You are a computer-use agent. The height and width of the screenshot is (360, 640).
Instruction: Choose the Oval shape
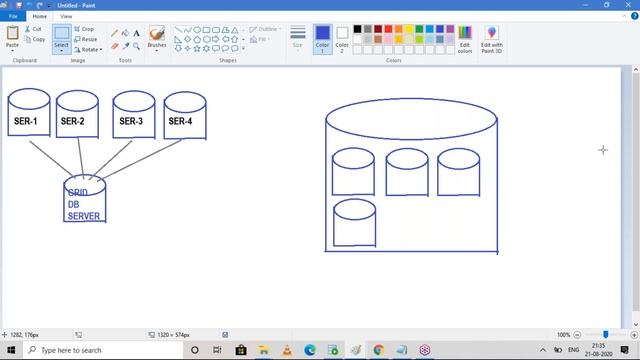coord(197,30)
